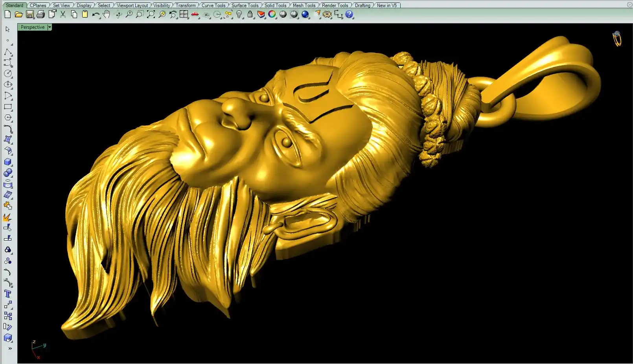
Task: Click the Box solid tool icon
Action: tap(7, 162)
